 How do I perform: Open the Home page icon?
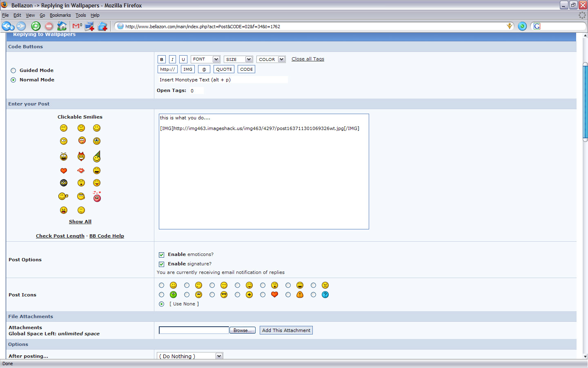point(62,26)
